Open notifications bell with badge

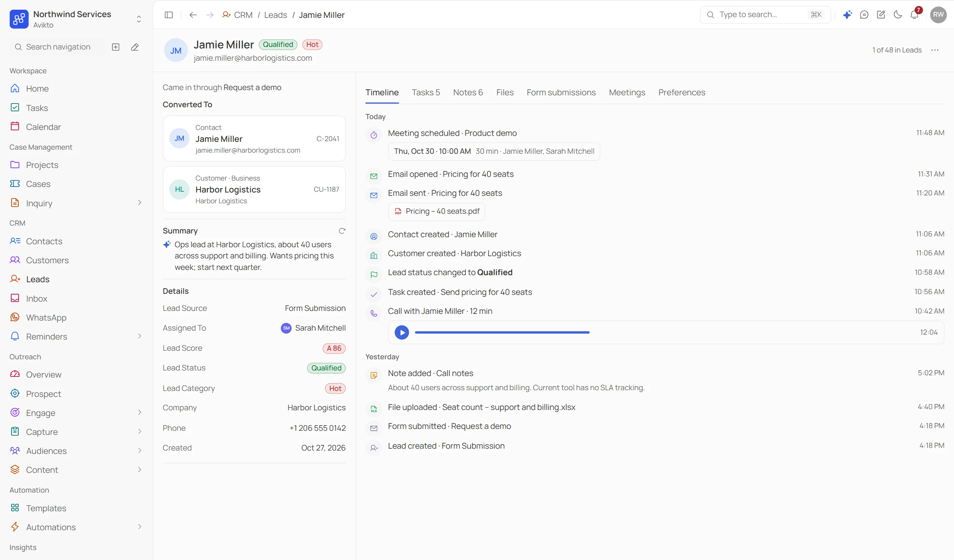point(914,15)
